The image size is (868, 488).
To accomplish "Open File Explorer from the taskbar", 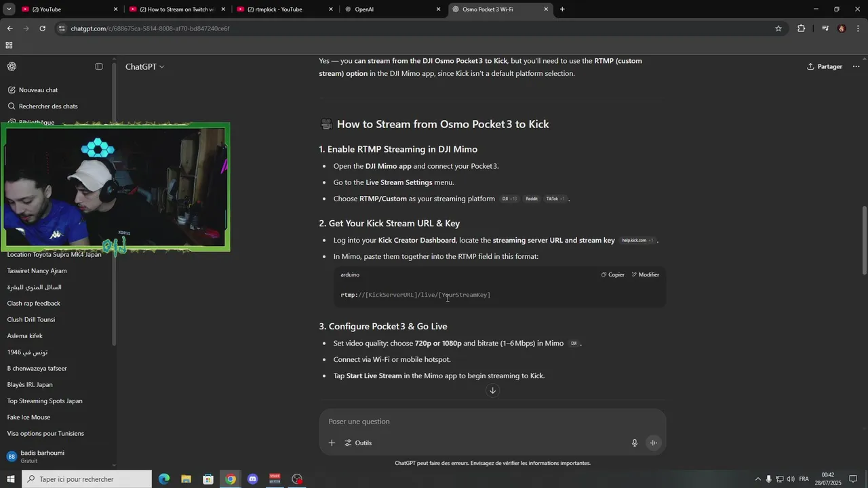I will click(186, 479).
